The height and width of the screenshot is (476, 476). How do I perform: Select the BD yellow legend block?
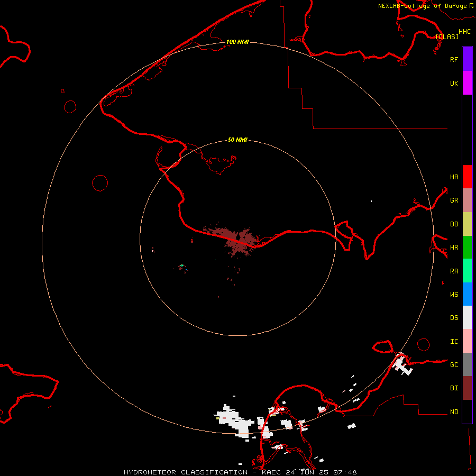tap(467, 224)
